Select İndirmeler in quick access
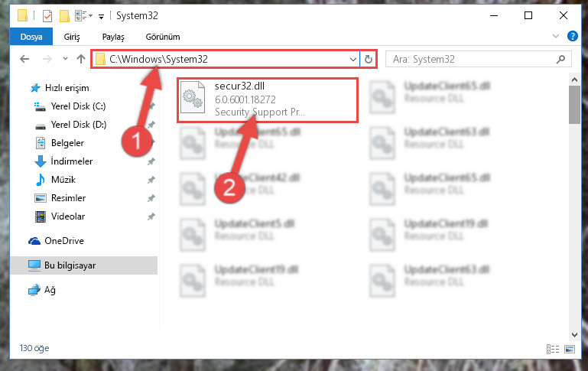 coord(72,161)
